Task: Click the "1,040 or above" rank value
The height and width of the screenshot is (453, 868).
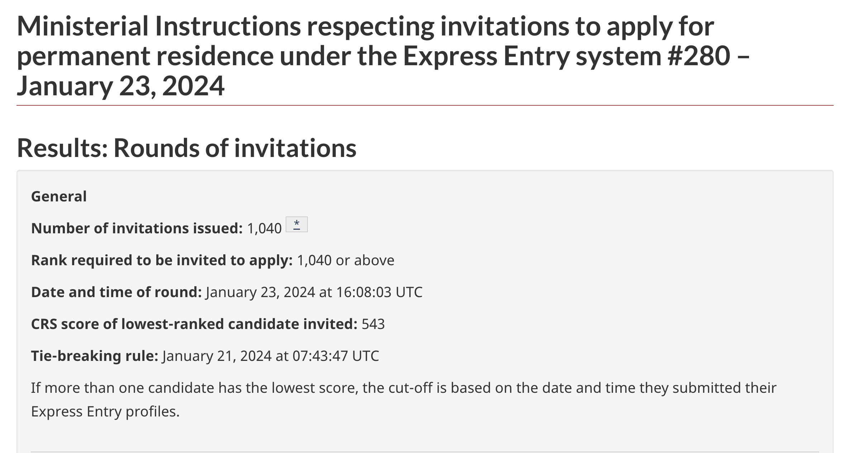Action: [345, 260]
